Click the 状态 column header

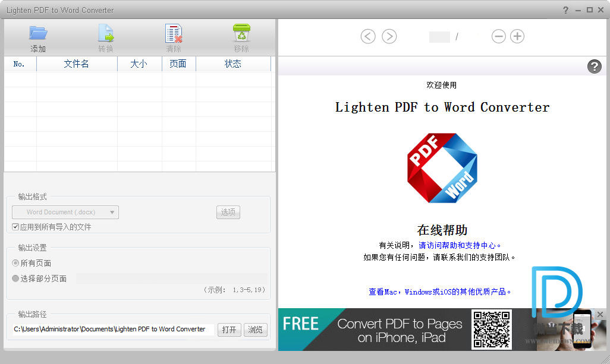tap(233, 64)
